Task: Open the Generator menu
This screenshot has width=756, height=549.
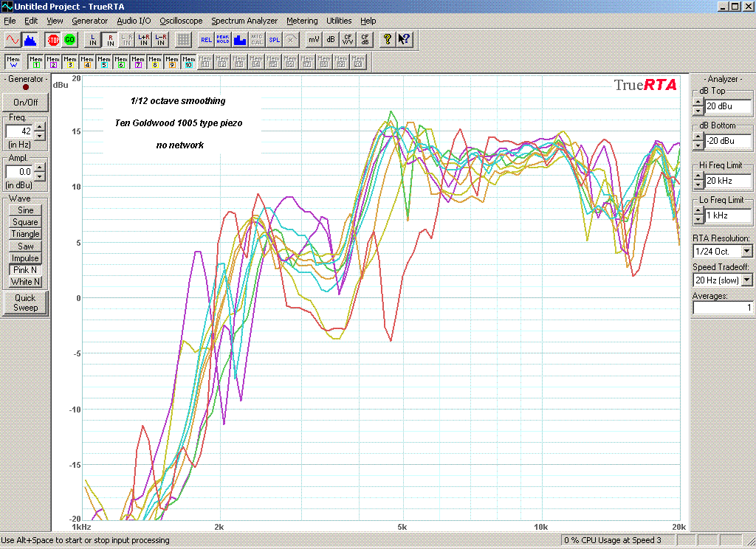Action: (89, 21)
